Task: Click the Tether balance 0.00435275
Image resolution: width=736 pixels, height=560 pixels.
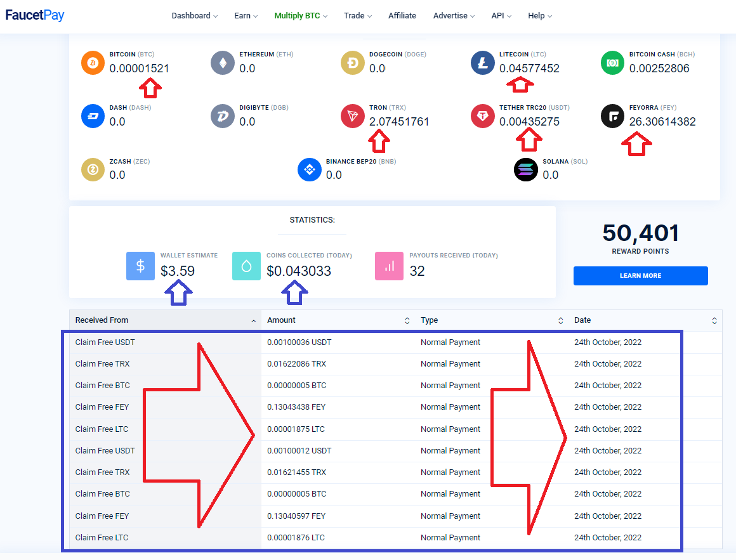Action: 529,122
